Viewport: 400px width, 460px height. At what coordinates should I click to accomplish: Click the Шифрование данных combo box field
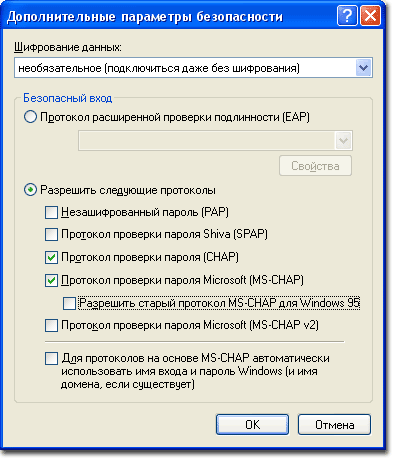tap(193, 68)
